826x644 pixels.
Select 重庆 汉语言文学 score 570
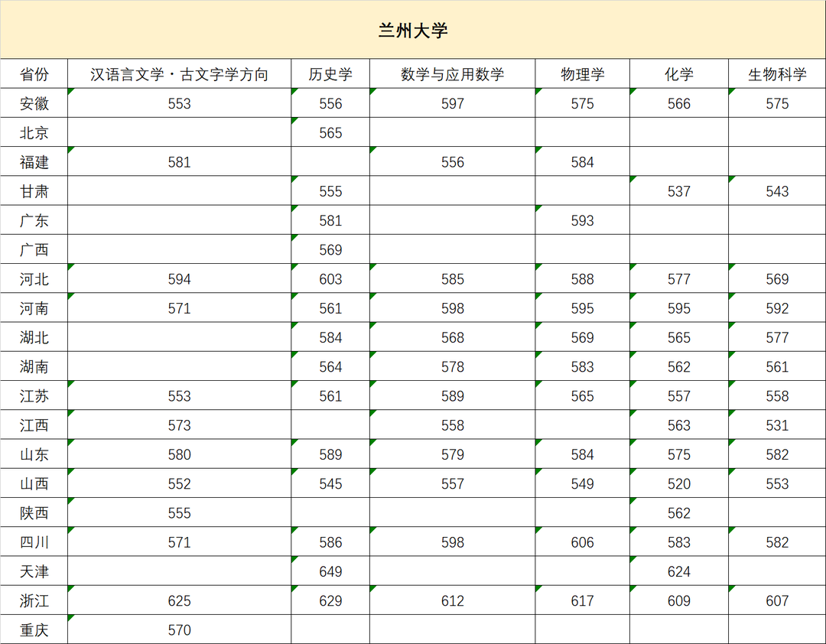(x=179, y=629)
